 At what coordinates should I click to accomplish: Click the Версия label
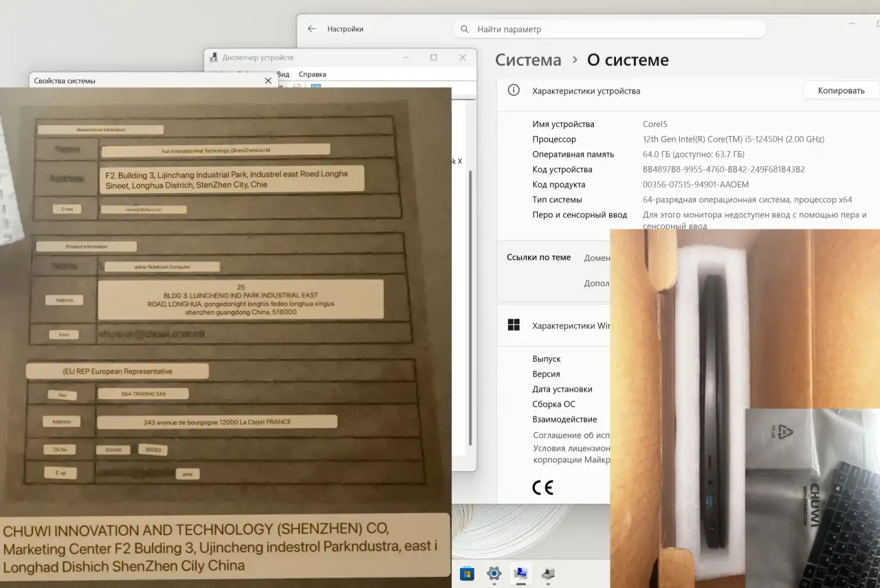click(x=546, y=374)
